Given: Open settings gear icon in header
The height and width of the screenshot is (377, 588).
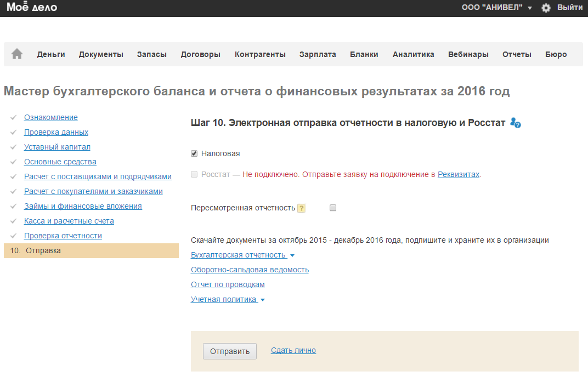Looking at the screenshot, I should 546,8.
